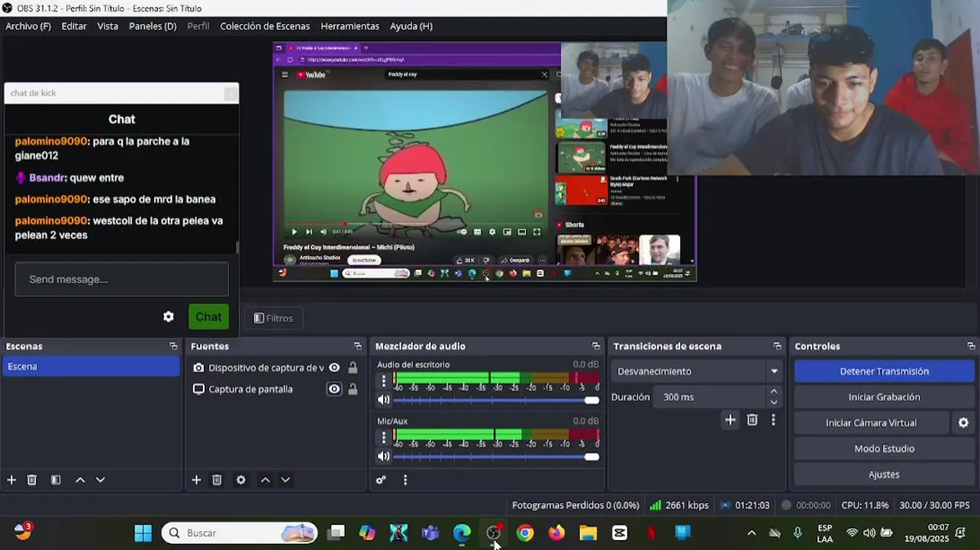The height and width of the screenshot is (550, 980).
Task: Open Desvanecimiento transition dropdown
Action: coord(698,371)
